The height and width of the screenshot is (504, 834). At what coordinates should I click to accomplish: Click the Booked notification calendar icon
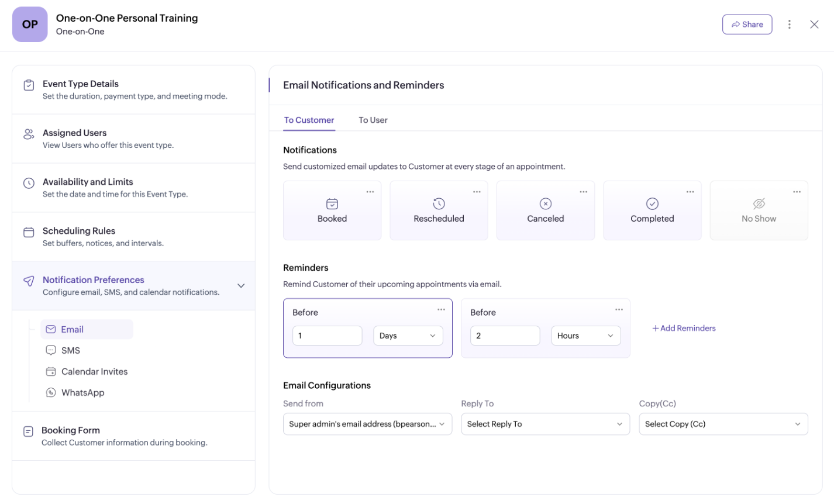(332, 203)
